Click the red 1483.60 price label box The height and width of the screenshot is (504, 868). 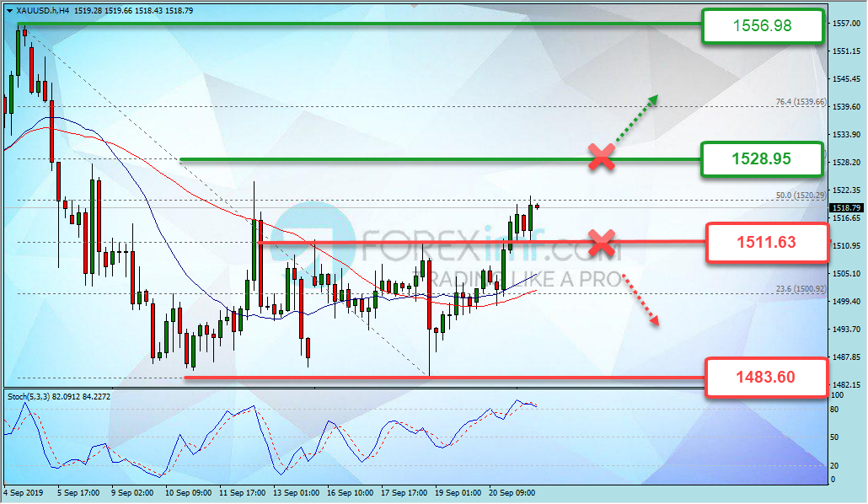point(765,377)
